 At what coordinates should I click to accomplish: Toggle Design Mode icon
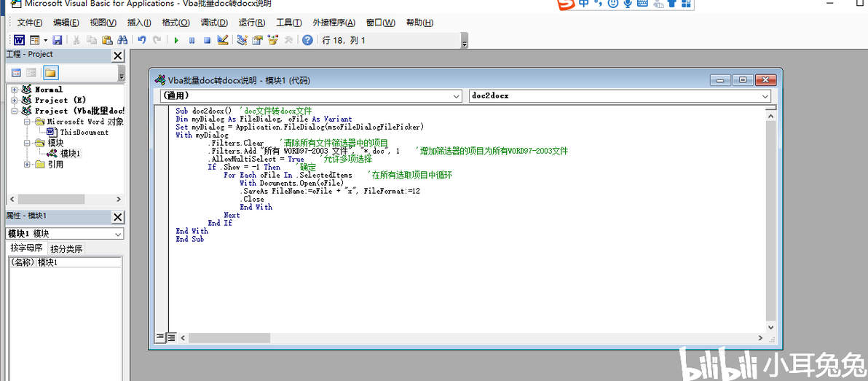pyautogui.click(x=223, y=40)
